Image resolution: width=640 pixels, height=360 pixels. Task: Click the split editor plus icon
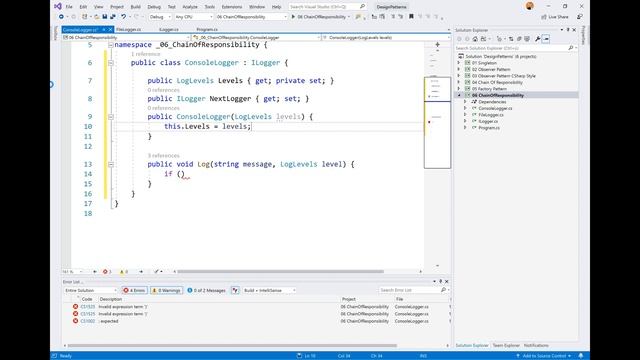438,44
